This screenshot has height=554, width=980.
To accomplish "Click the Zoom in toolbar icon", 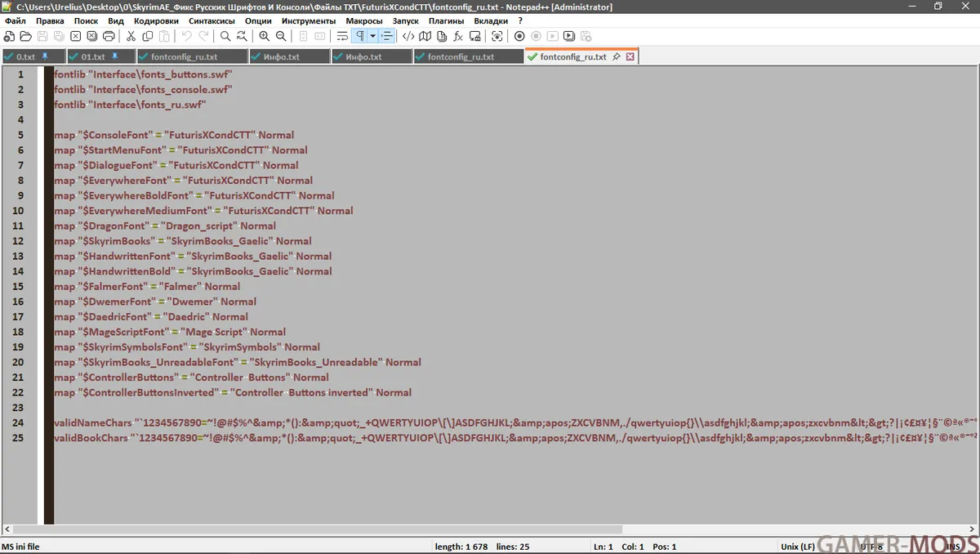I will point(264,36).
